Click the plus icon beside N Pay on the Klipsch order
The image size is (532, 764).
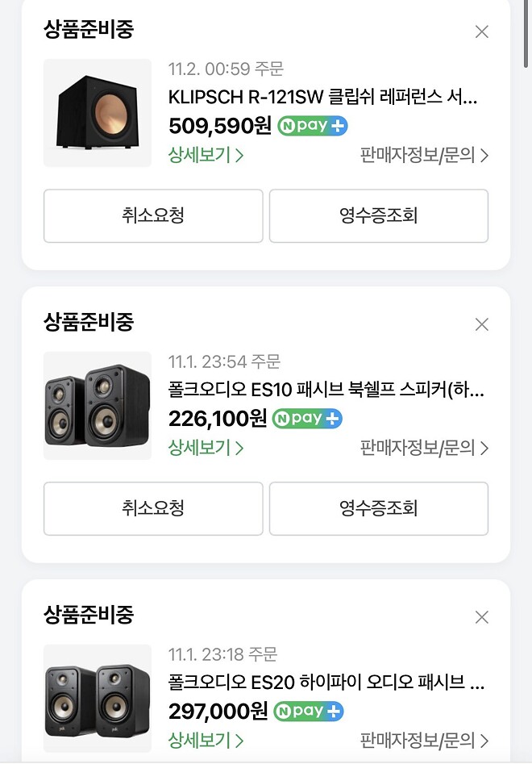tap(339, 125)
